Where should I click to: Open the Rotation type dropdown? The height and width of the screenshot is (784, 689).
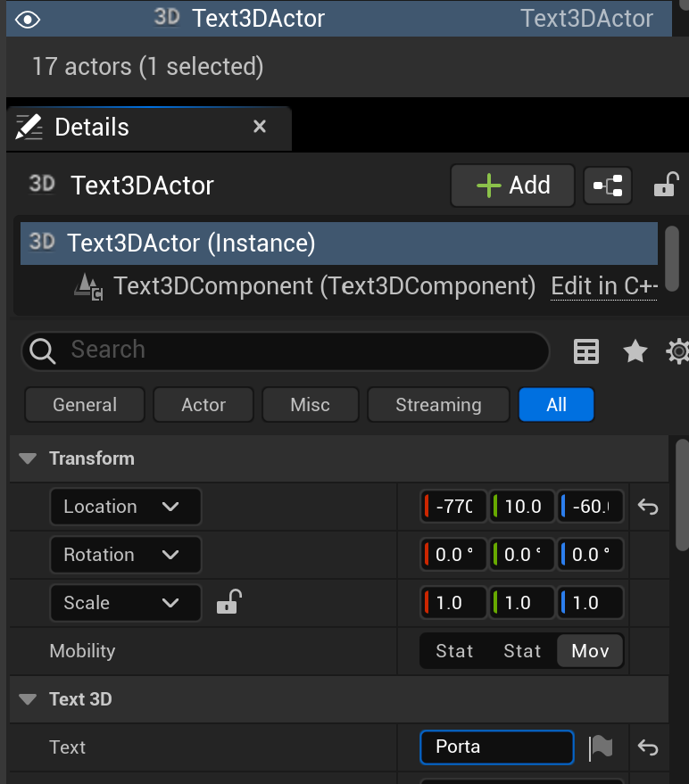(125, 555)
